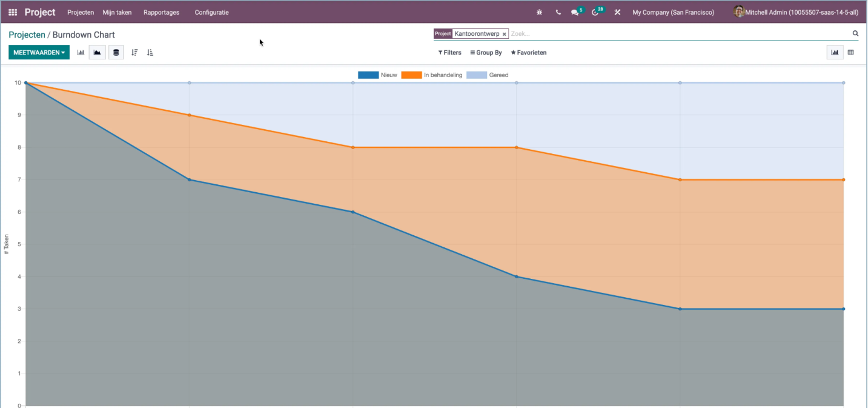Open the Filters dropdown
This screenshot has width=868, height=408.
pyautogui.click(x=449, y=53)
